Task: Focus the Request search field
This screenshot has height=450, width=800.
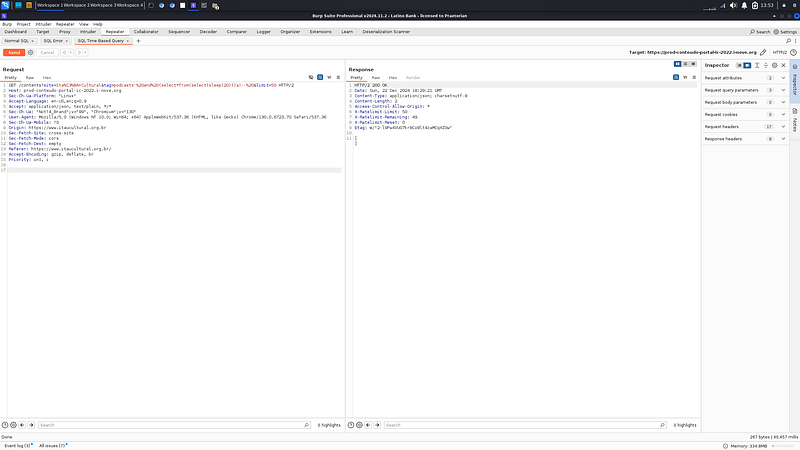Action: click(174, 425)
